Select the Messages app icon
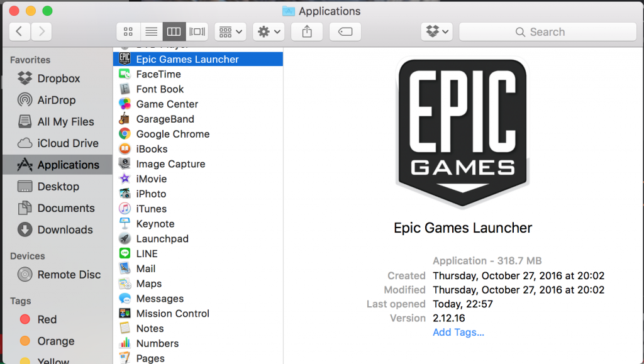644x364 pixels. click(125, 299)
